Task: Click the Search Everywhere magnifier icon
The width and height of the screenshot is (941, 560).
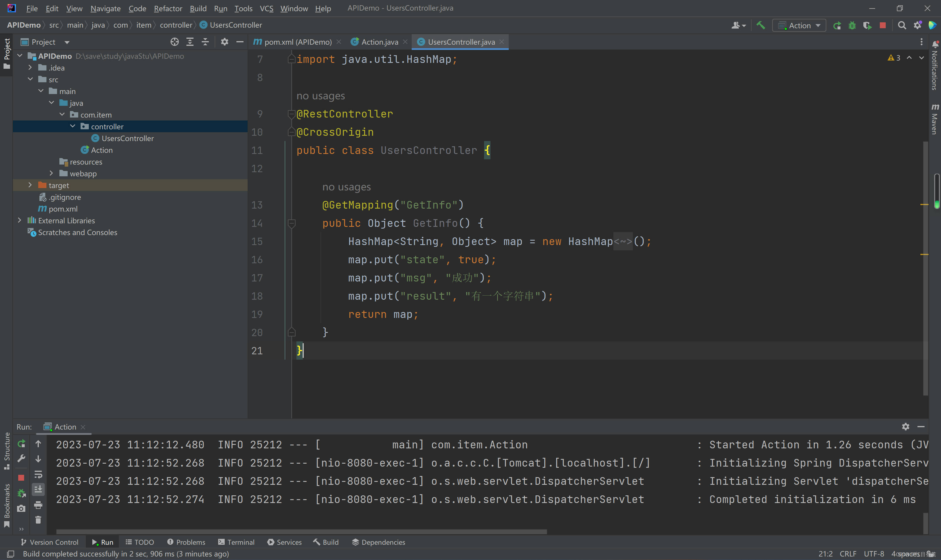Action: 902,25
